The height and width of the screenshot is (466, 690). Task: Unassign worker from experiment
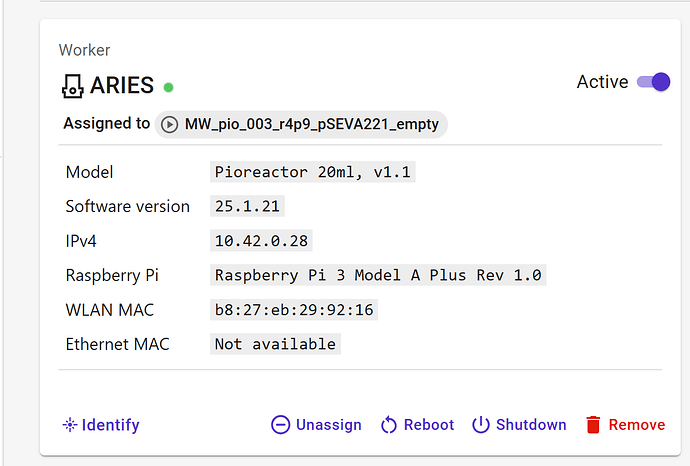(x=316, y=425)
